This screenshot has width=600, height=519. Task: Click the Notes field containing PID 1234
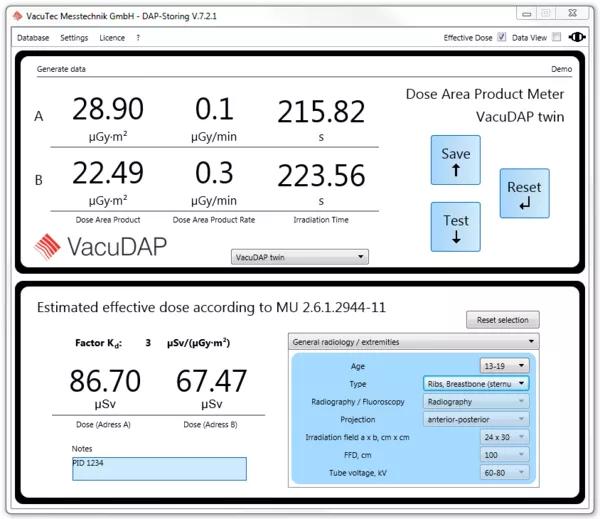[159, 469]
